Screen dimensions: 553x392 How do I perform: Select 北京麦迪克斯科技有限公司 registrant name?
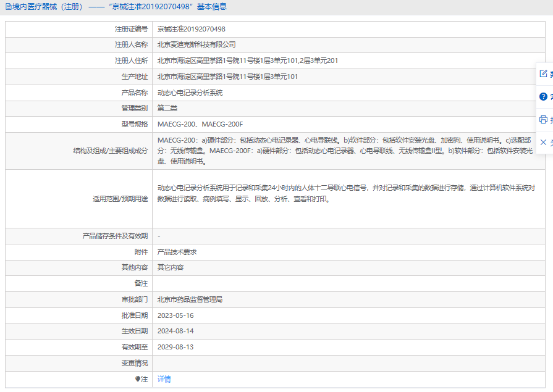[x=196, y=45]
